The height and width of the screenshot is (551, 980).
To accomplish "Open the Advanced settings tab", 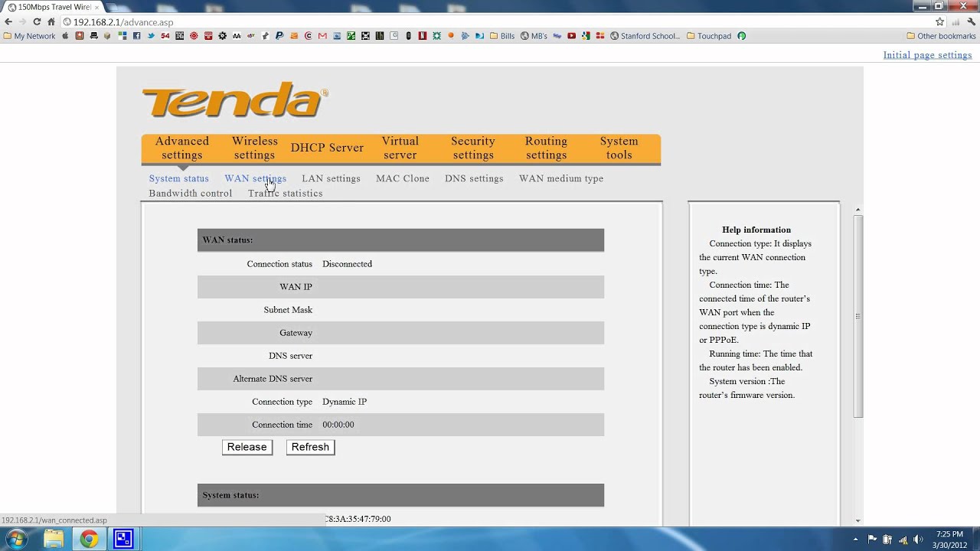I will coord(182,148).
